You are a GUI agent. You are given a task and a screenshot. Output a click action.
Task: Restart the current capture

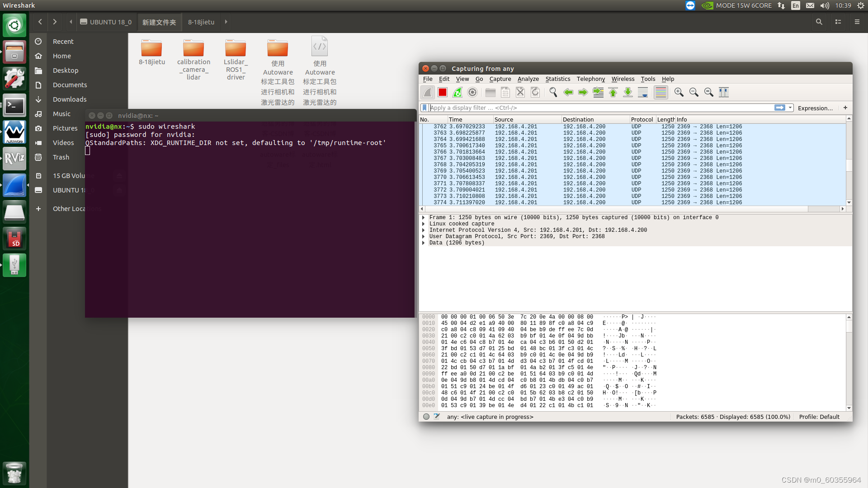pos(458,93)
